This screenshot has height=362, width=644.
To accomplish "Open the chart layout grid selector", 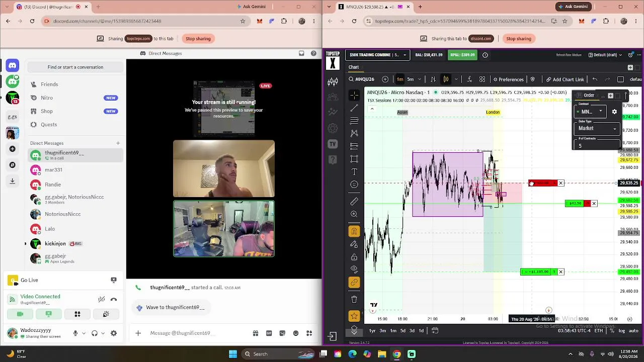I will coord(482,79).
